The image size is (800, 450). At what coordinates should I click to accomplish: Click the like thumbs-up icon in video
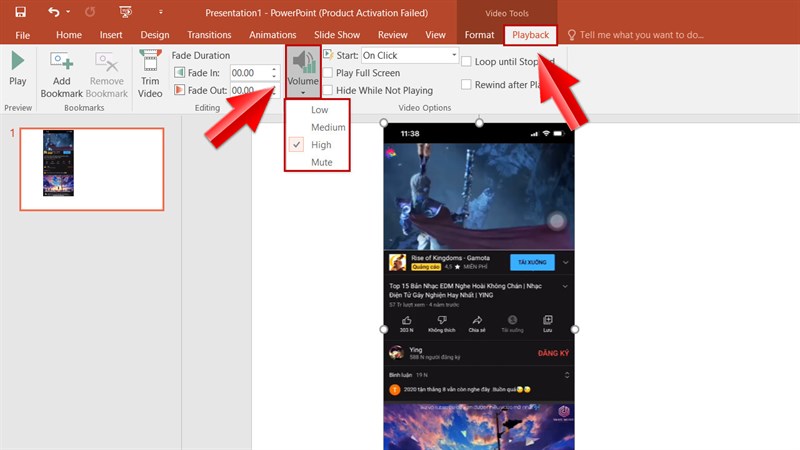(x=407, y=320)
